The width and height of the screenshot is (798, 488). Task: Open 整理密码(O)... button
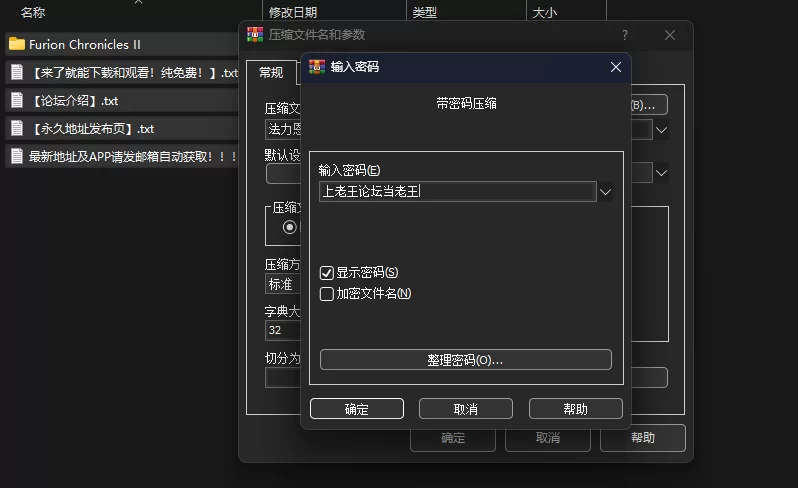(466, 360)
